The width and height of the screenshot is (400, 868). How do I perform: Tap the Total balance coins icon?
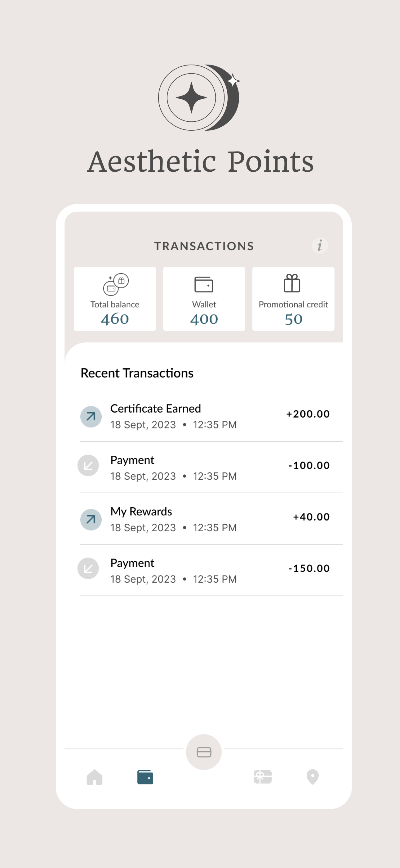point(116,284)
